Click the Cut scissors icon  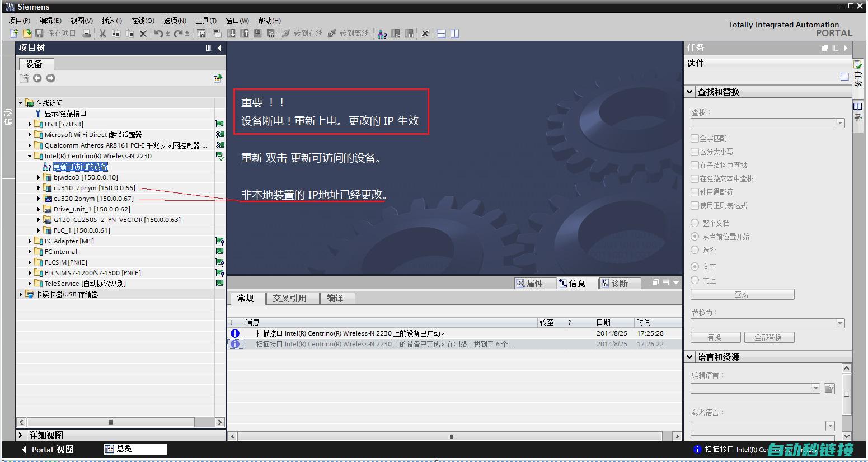click(x=103, y=34)
